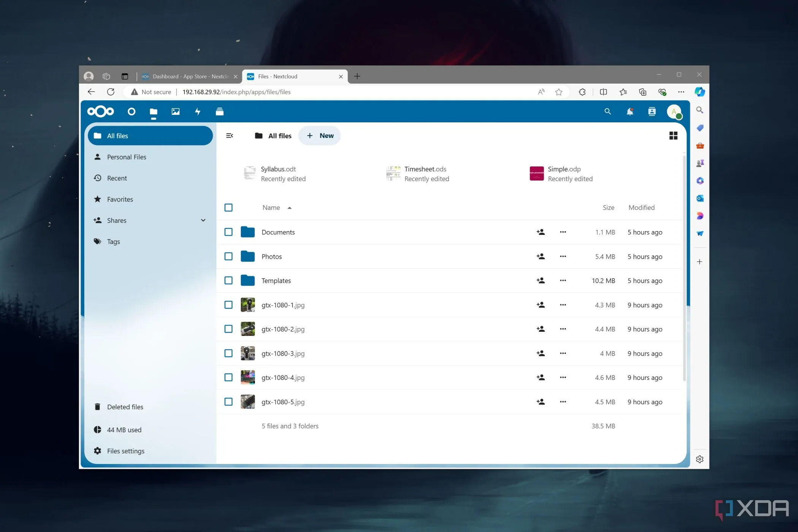Open the notifications bell
The width and height of the screenshot is (798, 532).
630,111
